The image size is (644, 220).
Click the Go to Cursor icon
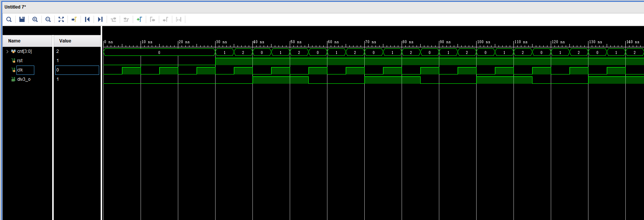74,19
